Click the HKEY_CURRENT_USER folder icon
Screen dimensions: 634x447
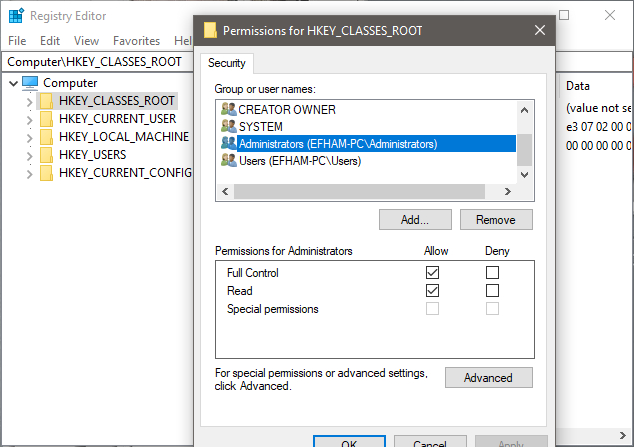46,119
